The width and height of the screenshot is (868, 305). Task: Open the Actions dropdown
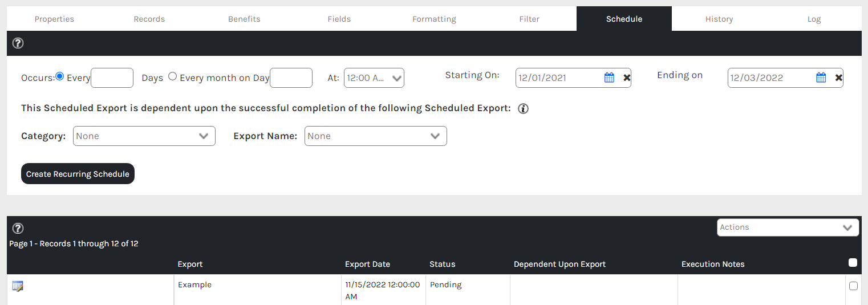[x=788, y=227]
